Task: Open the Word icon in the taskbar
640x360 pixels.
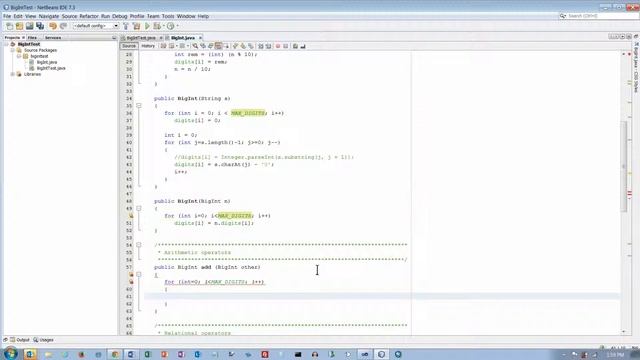Action: (131, 354)
